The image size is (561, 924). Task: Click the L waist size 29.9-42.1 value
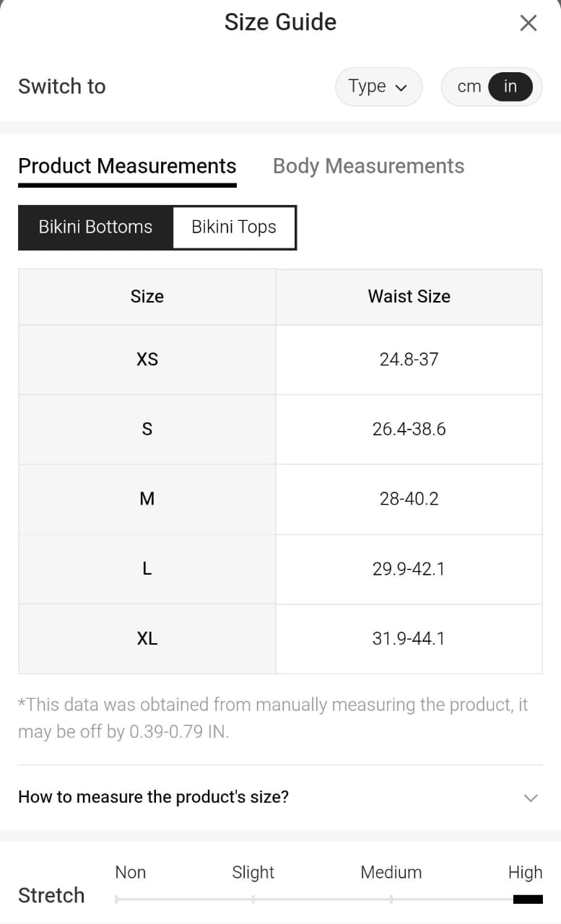(409, 569)
